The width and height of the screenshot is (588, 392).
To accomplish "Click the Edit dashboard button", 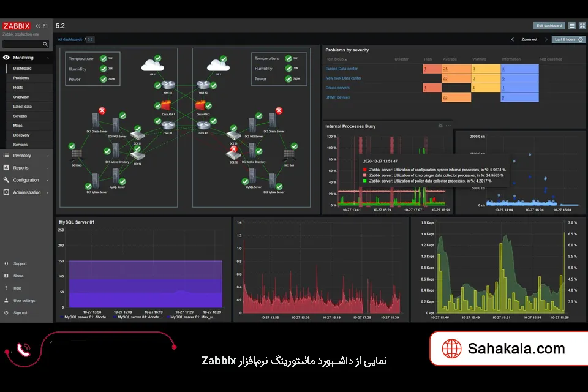I will [x=549, y=26].
